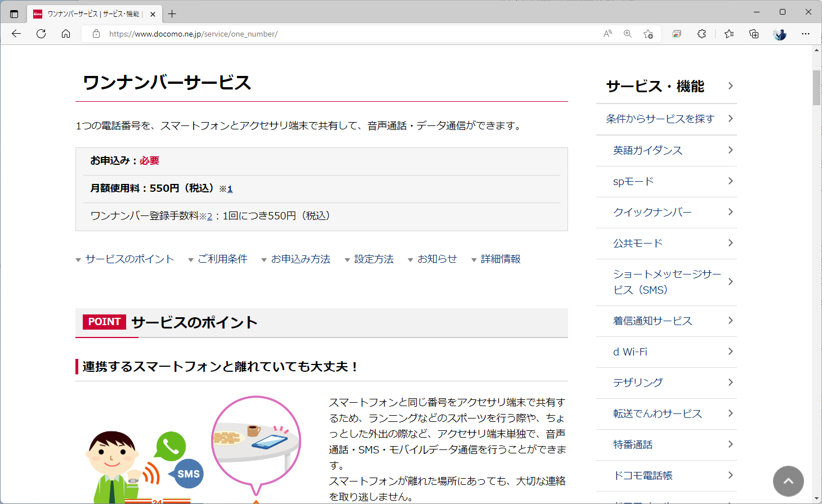The image size is (822, 504).
Task: Open クイックナンバー sidebar link
Action: 667,212
